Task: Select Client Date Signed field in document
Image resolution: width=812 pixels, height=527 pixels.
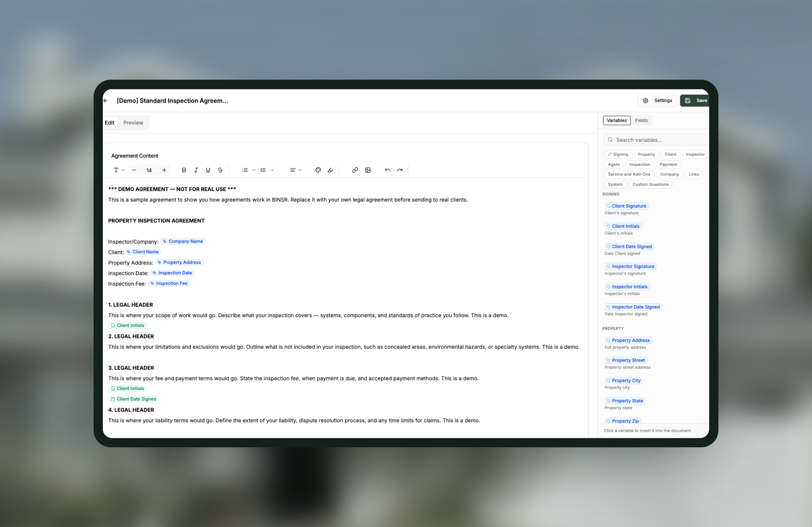Action: coord(134,399)
